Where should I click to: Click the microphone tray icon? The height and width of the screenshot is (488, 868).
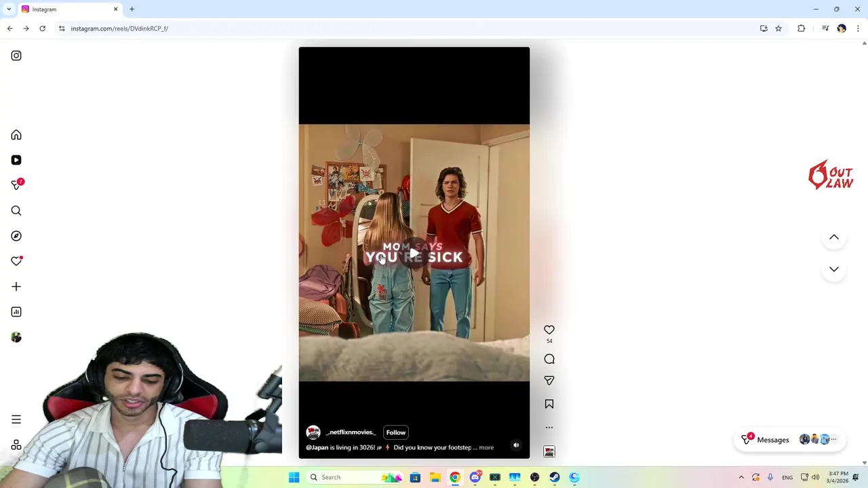[770, 477]
